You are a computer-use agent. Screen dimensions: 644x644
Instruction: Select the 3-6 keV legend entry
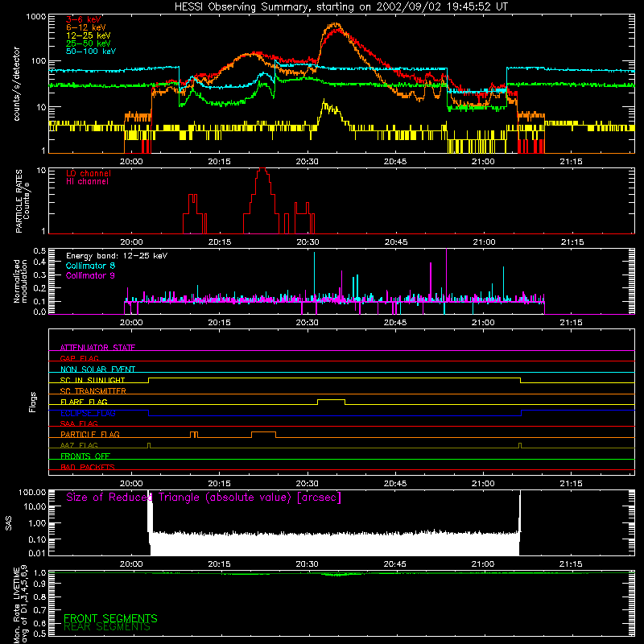coord(84,19)
